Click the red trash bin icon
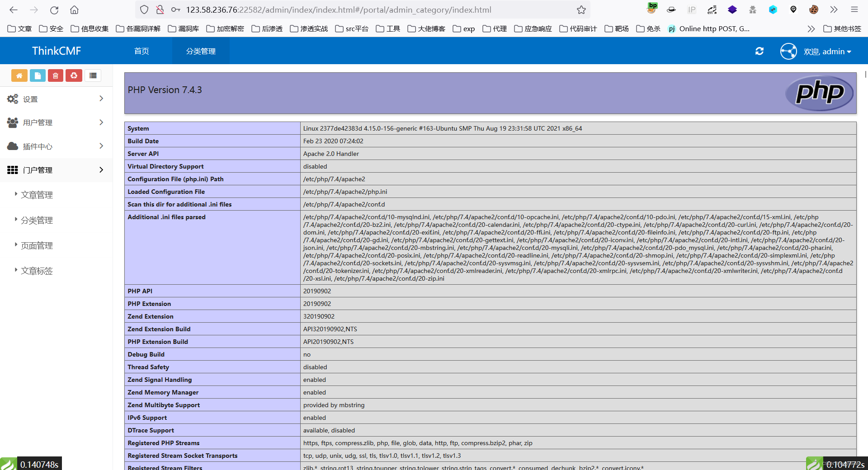This screenshot has height=470, width=868. point(56,75)
